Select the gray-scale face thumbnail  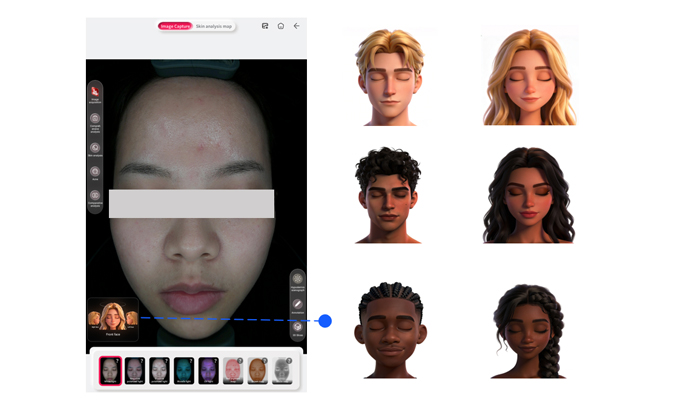pyautogui.click(x=282, y=370)
